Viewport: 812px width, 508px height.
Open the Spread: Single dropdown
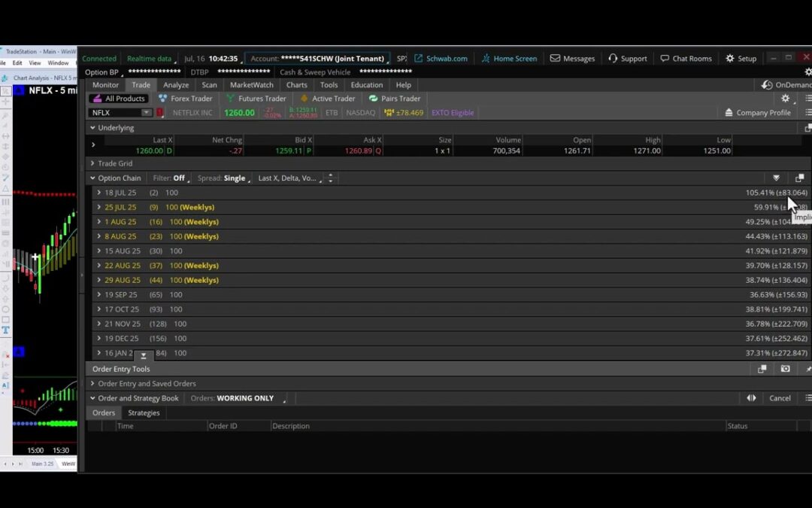point(223,178)
